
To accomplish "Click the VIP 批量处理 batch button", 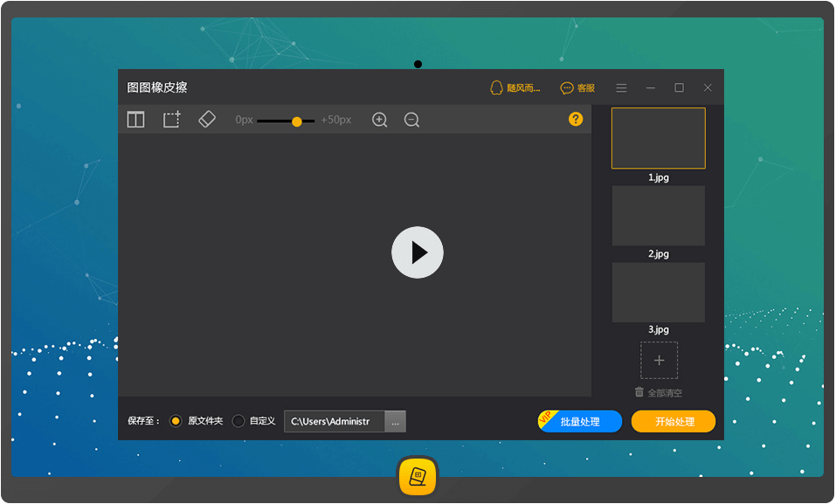I will click(579, 421).
